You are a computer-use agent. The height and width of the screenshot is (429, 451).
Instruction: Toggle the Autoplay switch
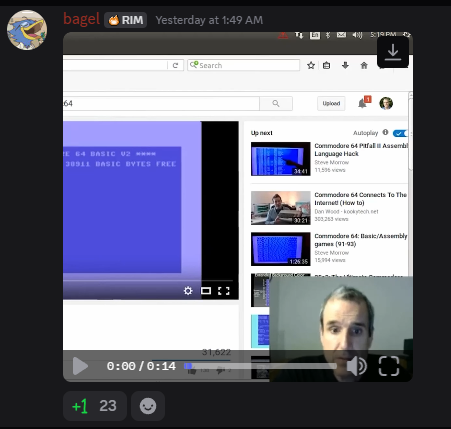tap(400, 133)
